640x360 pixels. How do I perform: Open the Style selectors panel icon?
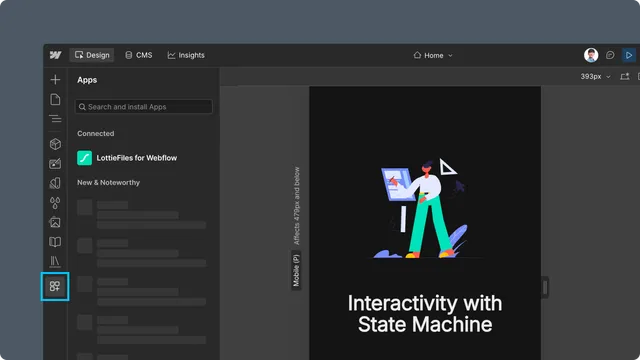point(55,183)
